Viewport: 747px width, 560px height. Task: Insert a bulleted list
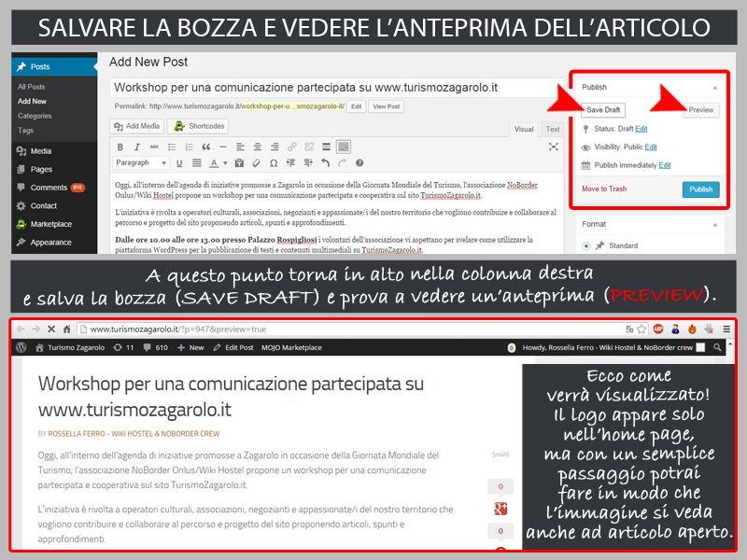[x=172, y=147]
